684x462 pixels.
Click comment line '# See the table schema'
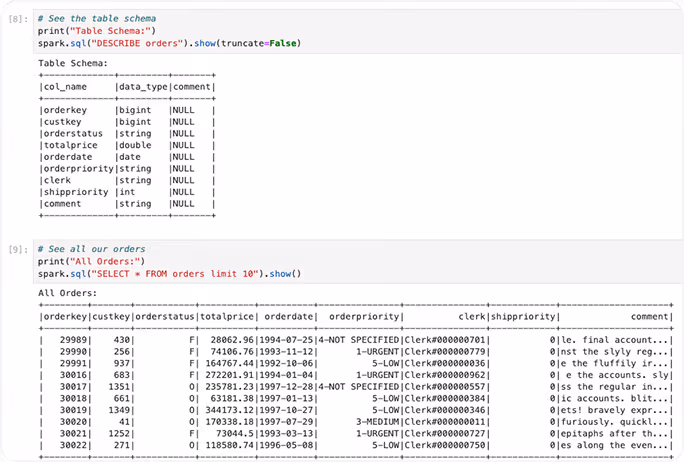96,18
